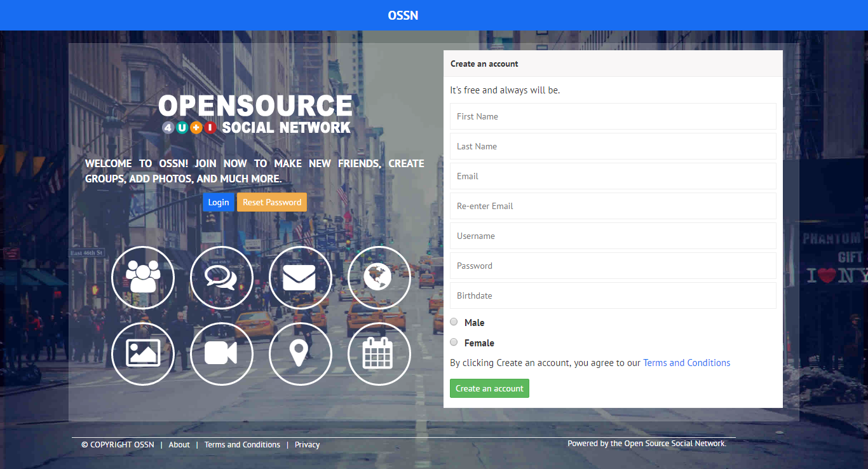Image resolution: width=868 pixels, height=469 pixels.
Task: Click the envelope messages icon
Action: pyautogui.click(x=300, y=278)
